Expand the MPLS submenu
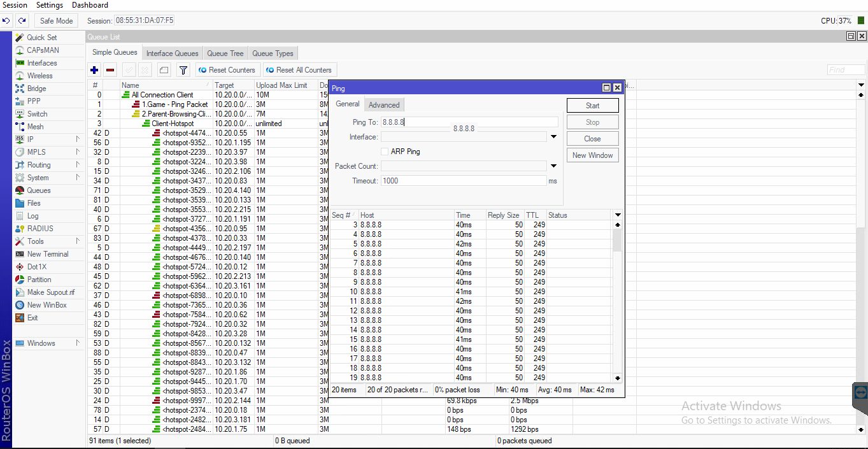868x449 pixels. tap(78, 152)
